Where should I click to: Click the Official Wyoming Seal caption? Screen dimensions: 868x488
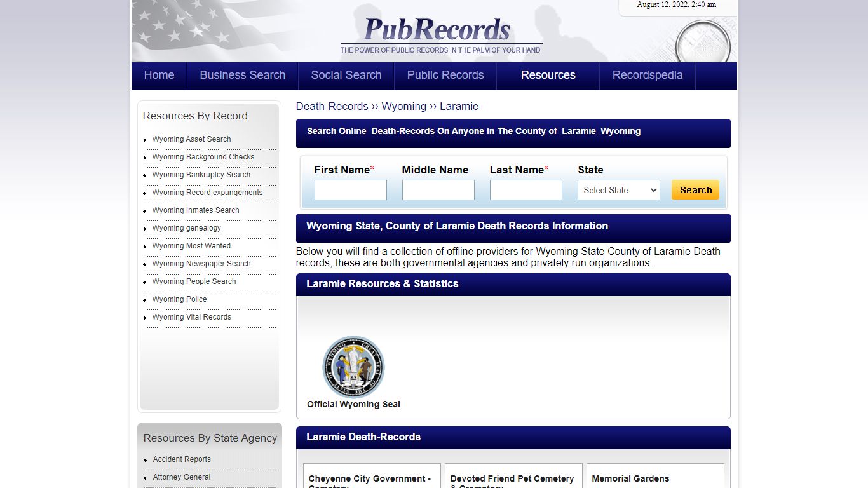click(353, 404)
